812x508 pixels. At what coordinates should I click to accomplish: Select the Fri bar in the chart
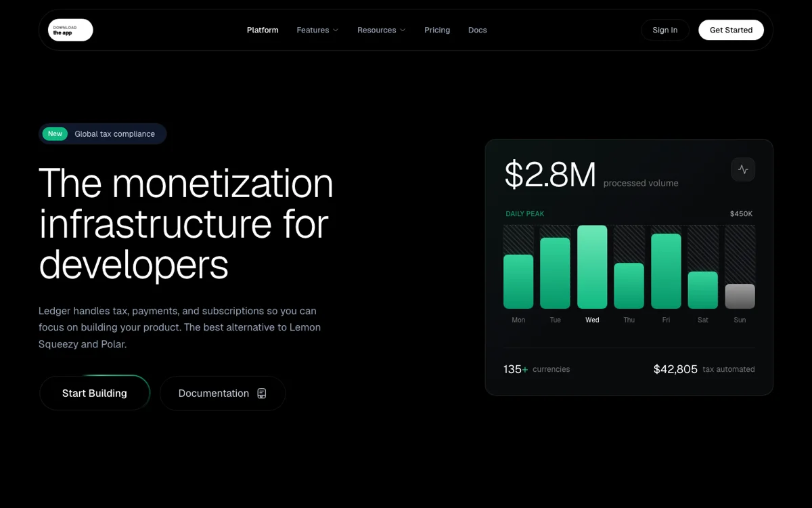tap(666, 272)
